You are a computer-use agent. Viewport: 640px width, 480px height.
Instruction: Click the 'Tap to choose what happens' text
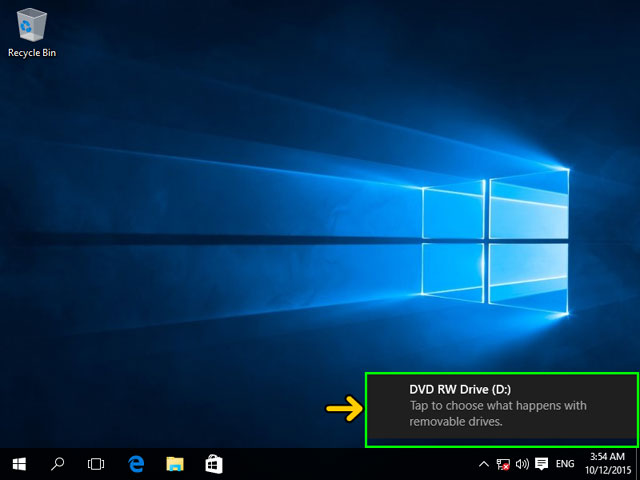click(x=498, y=413)
